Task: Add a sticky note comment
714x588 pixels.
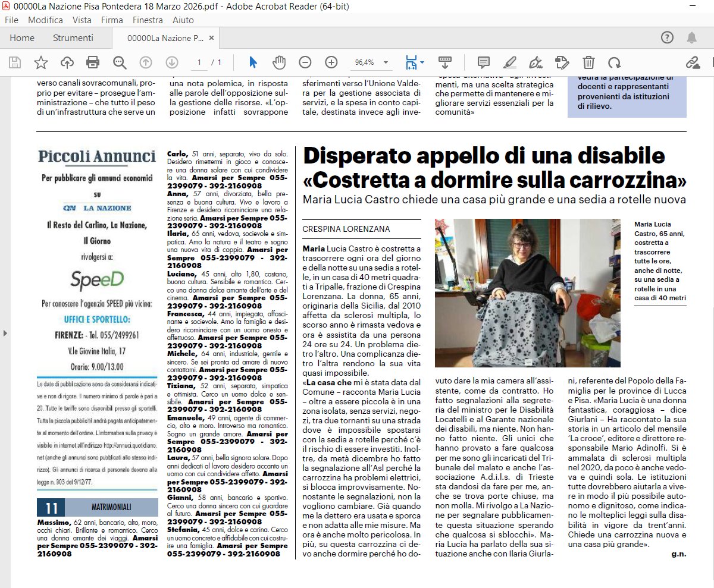Action: click(483, 62)
